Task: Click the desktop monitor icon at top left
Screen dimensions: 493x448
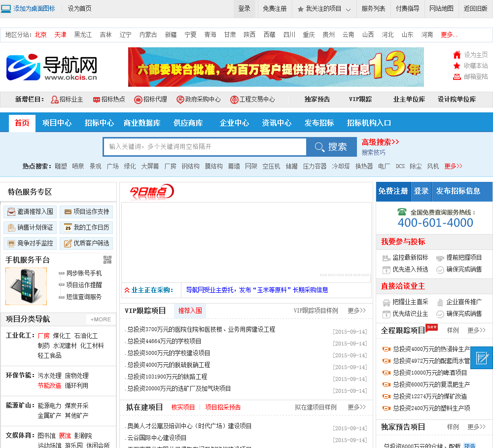Action: pyautogui.click(x=6, y=8)
